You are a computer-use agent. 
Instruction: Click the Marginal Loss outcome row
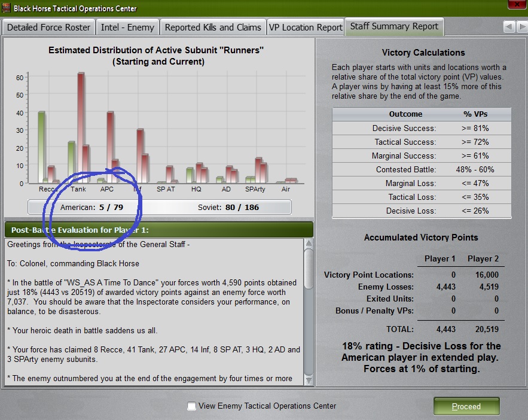click(x=422, y=183)
